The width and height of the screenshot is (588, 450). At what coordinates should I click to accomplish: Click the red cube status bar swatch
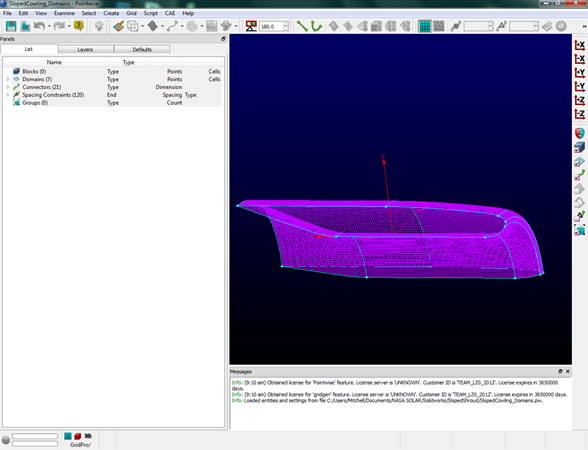pos(78,436)
